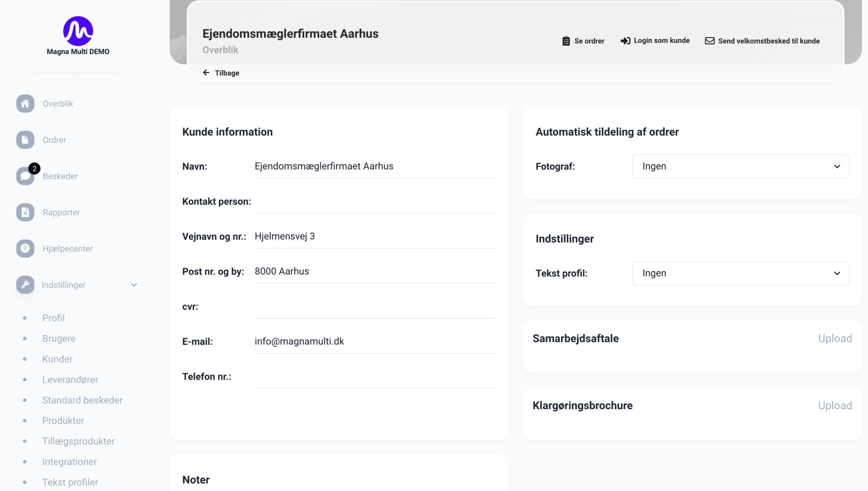
Task: Click the Overblik subtitle under the title
Action: point(220,50)
